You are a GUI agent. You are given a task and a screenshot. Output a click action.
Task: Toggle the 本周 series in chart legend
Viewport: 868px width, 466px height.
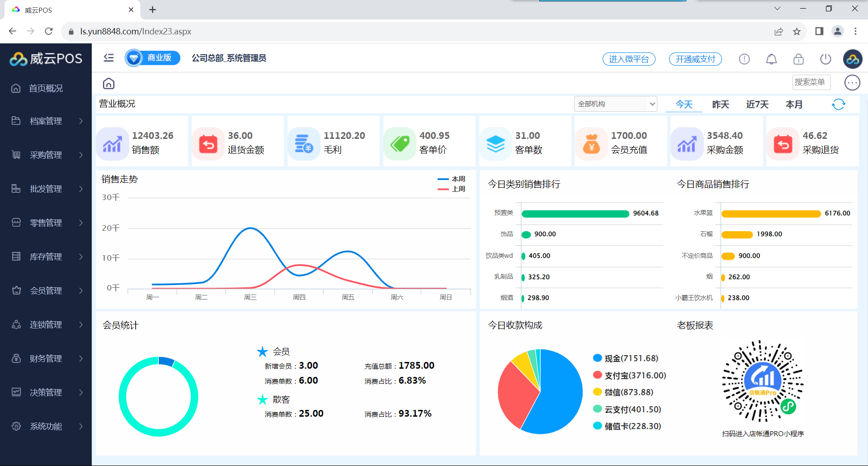click(452, 179)
